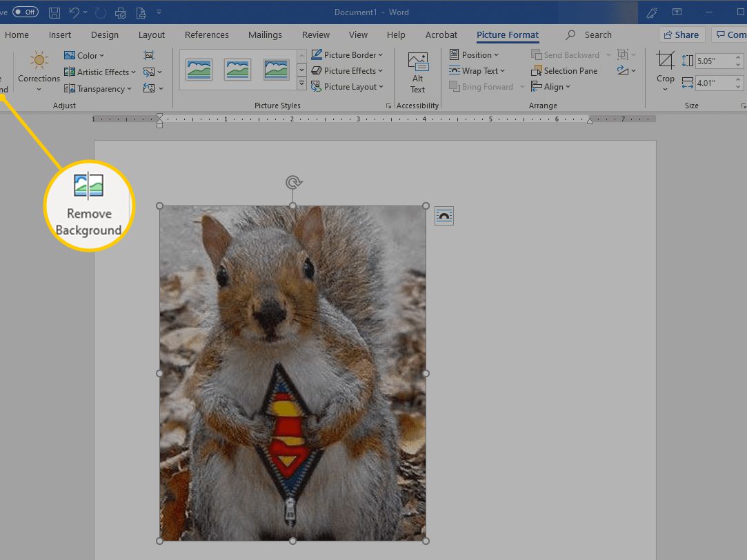Image resolution: width=747 pixels, height=560 pixels.
Task: Decrease width with the stepper down arrow
Action: pyautogui.click(x=738, y=87)
